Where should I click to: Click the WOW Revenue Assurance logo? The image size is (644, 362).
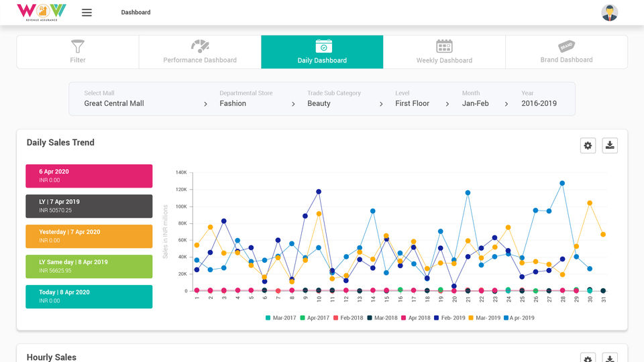coord(42,12)
